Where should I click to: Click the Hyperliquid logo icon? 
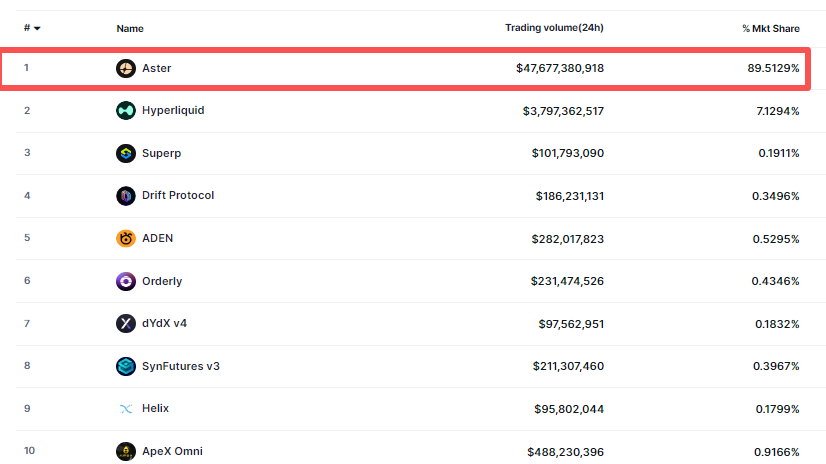[125, 110]
